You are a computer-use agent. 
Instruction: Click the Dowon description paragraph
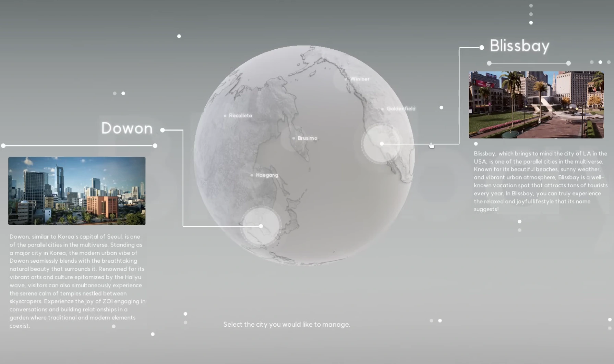click(77, 281)
